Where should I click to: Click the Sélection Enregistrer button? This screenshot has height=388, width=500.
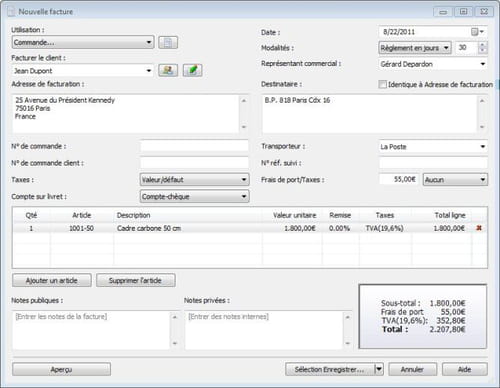pos(330,369)
